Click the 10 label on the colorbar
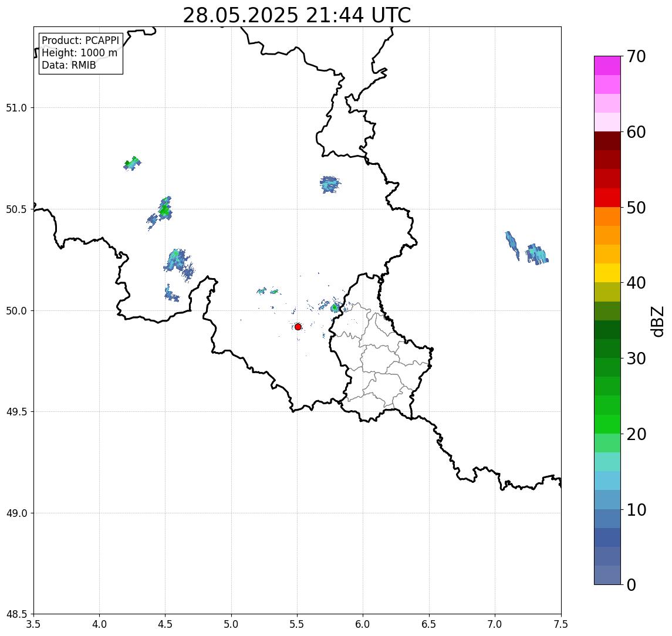Screen dimensions: 672x636 (636, 510)
